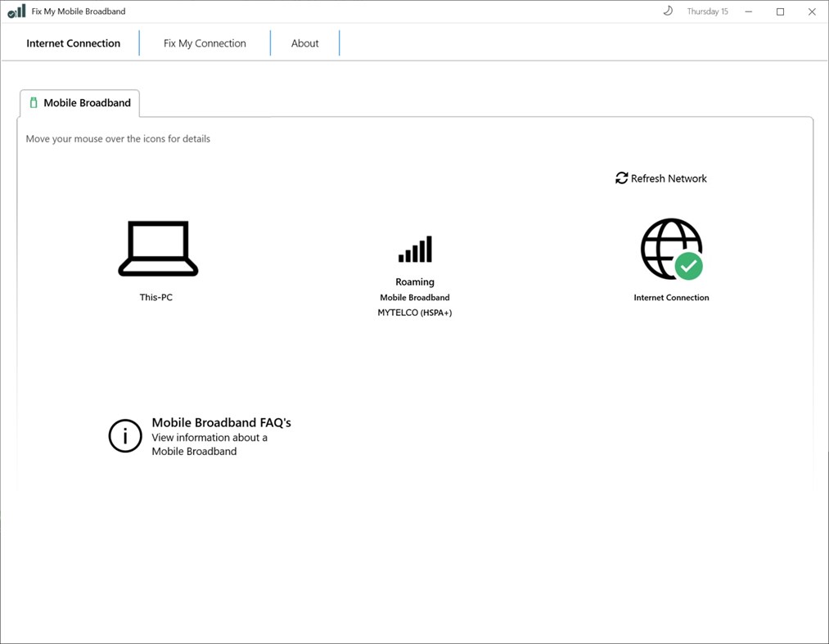Select the Mobile Broadband tab

click(86, 102)
